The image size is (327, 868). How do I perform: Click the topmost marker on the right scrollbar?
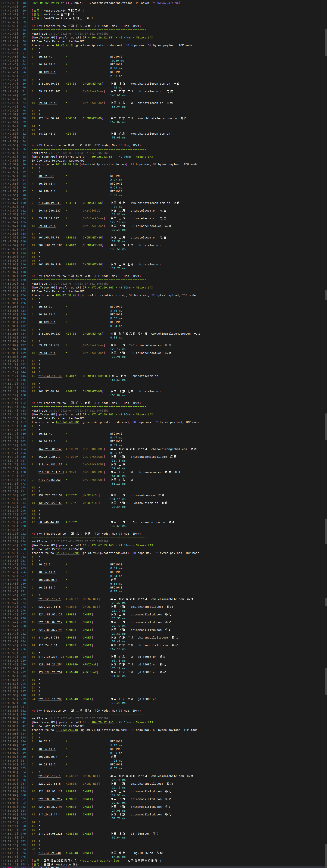coord(326,42)
